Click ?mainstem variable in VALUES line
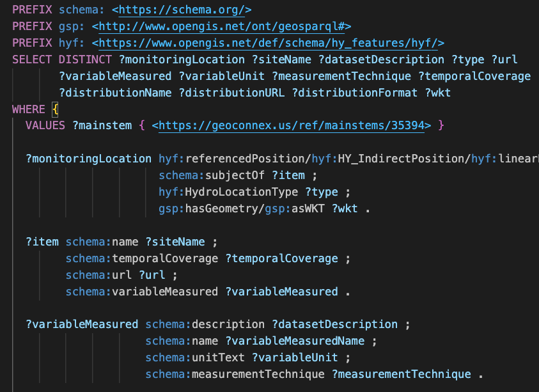The image size is (539, 392). coord(102,125)
